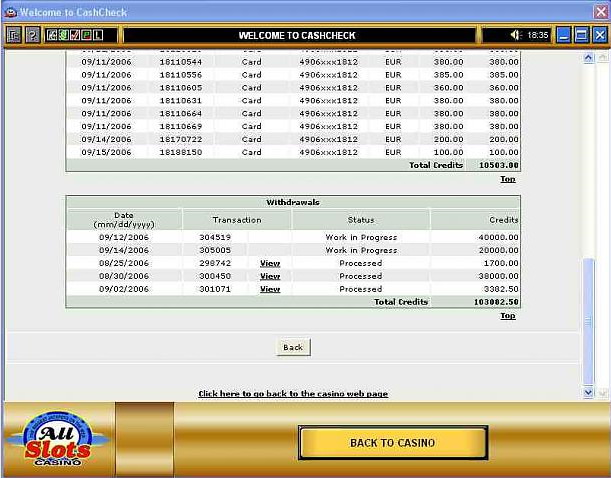Follow the Top link below Withdrawals table
This screenshot has height=478, width=611.
pyautogui.click(x=508, y=316)
